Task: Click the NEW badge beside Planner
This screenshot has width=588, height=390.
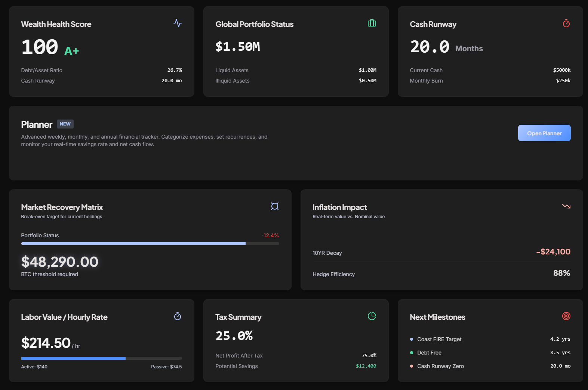Action: coord(65,124)
